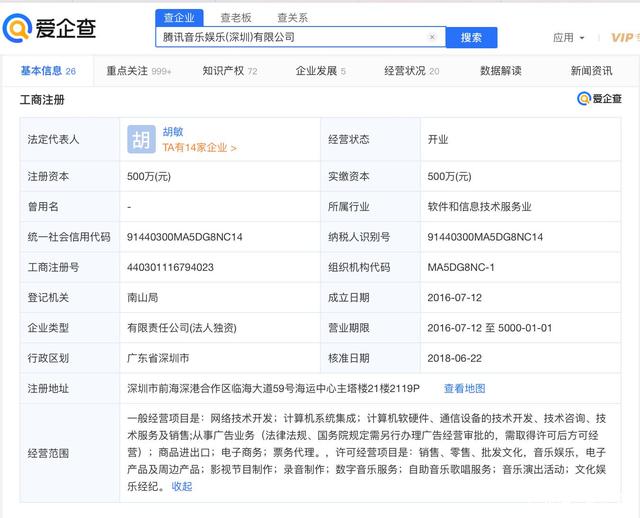This screenshot has width=640, height=518.
Task: Select registered capital 500万(元) value
Action: [149, 176]
